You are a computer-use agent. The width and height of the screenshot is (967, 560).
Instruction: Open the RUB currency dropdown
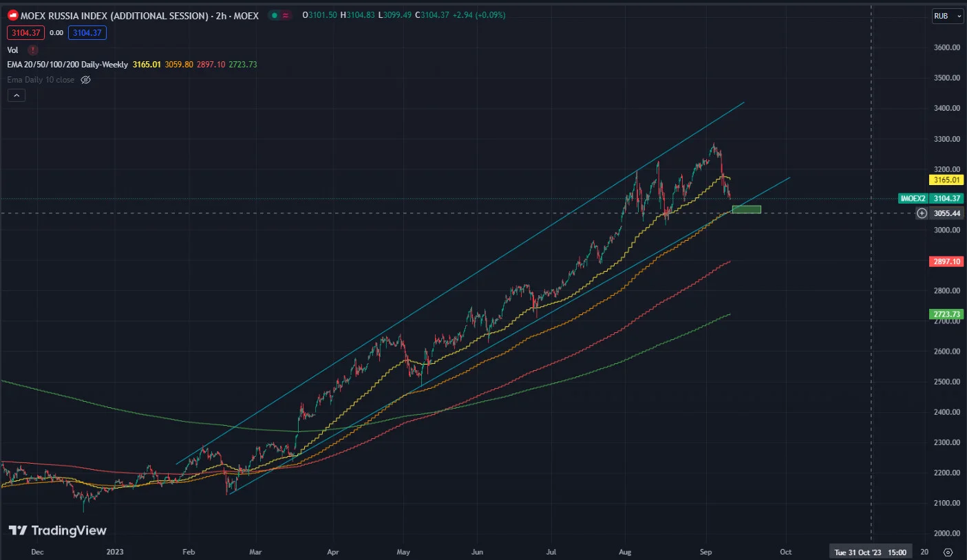947,17
